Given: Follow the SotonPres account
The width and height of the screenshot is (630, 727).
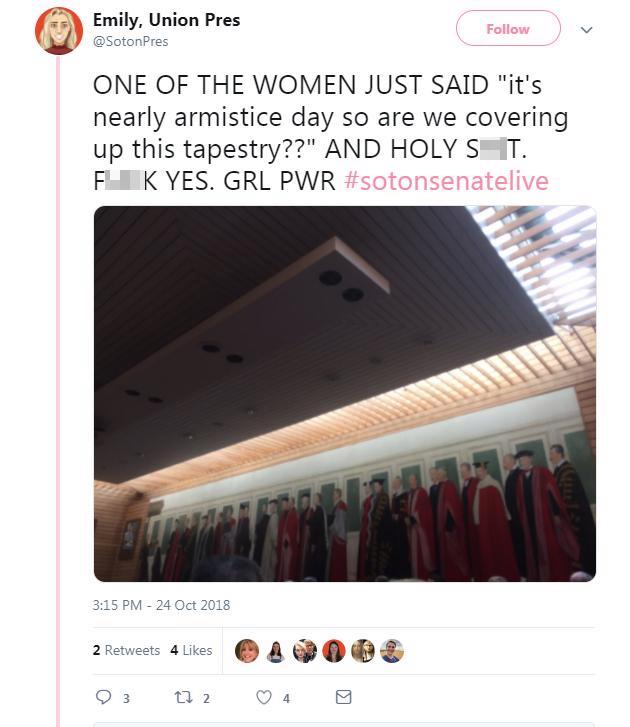Looking at the screenshot, I should pyautogui.click(x=508, y=29).
